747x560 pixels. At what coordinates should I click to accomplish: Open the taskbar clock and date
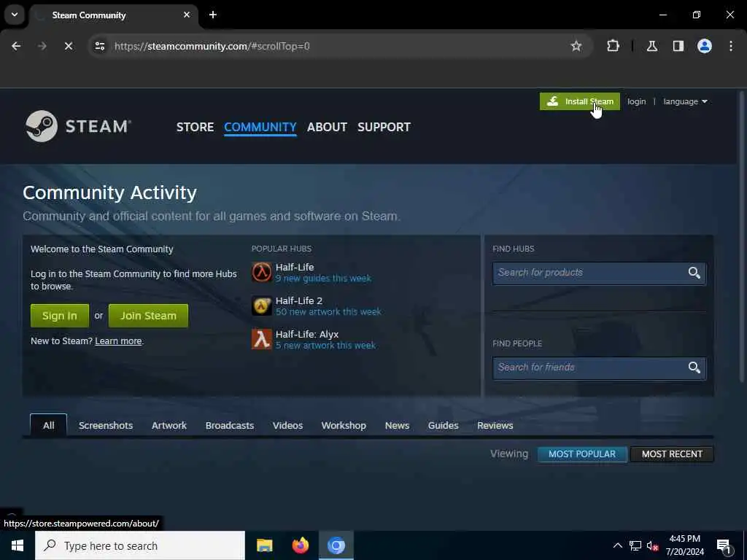click(x=684, y=545)
